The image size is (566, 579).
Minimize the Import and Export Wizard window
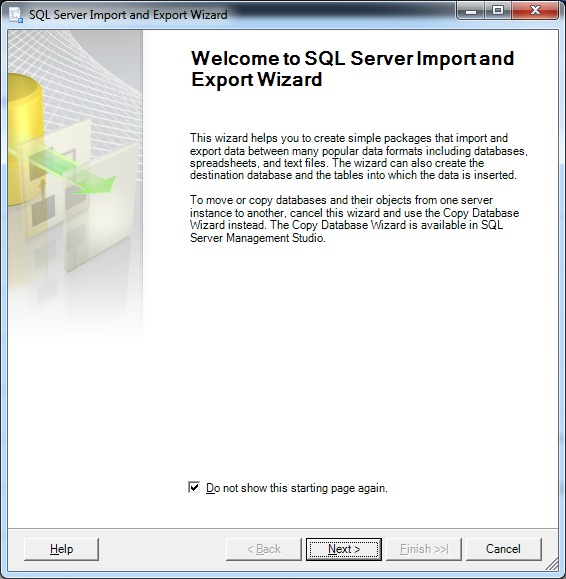pyautogui.click(x=471, y=11)
